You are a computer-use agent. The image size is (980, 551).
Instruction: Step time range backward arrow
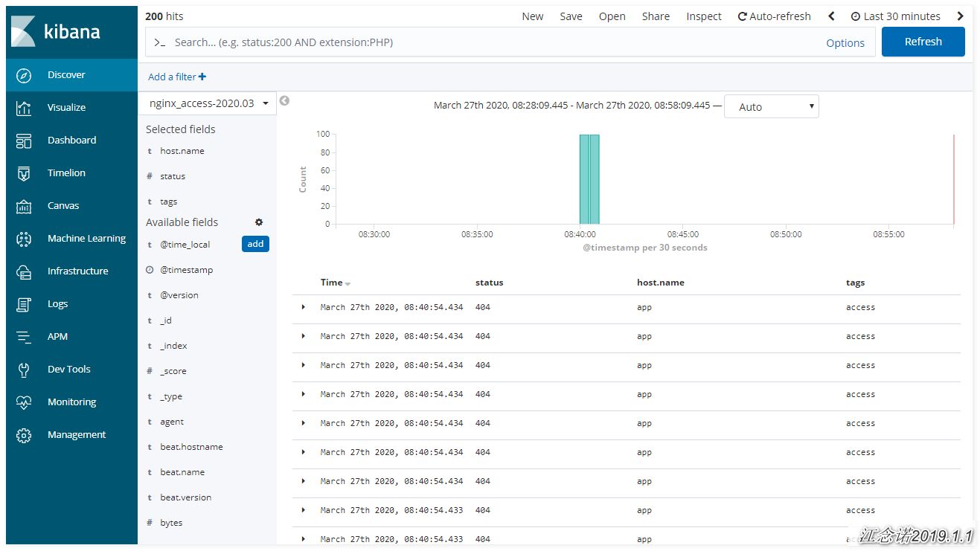pyautogui.click(x=832, y=16)
